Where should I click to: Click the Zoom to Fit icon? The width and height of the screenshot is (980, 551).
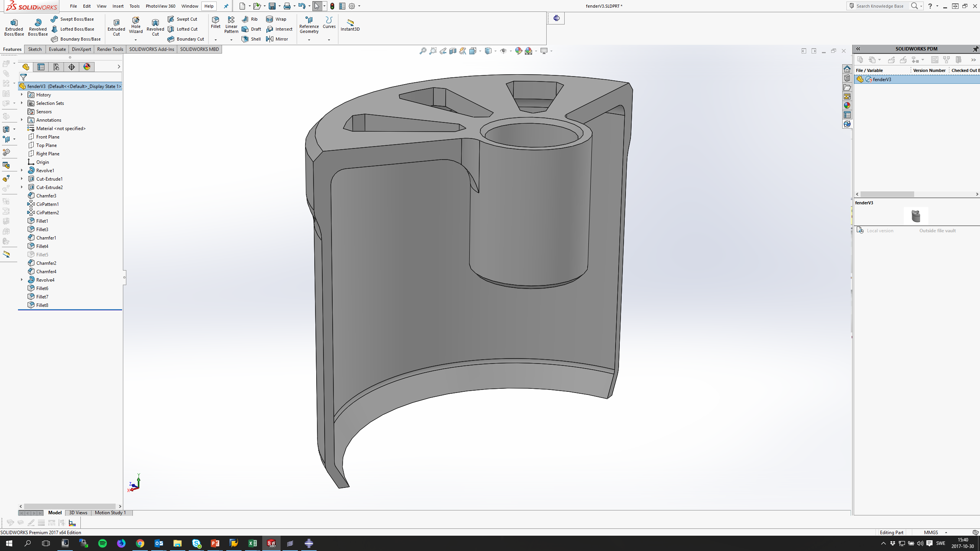[423, 51]
